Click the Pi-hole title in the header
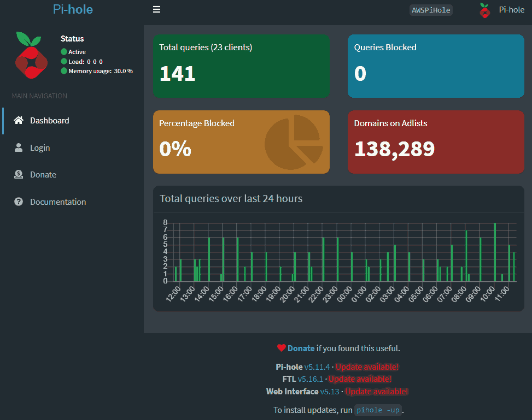The image size is (532, 420). (x=73, y=9)
